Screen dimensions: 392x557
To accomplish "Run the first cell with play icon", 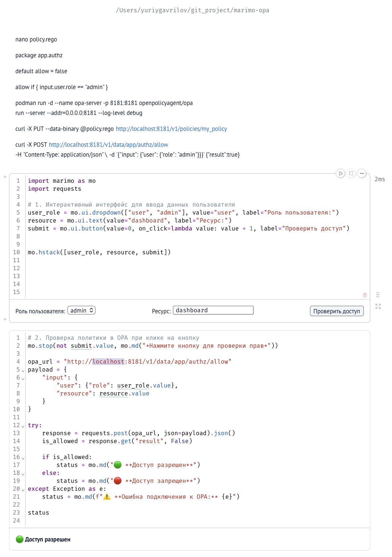I will point(340,173).
